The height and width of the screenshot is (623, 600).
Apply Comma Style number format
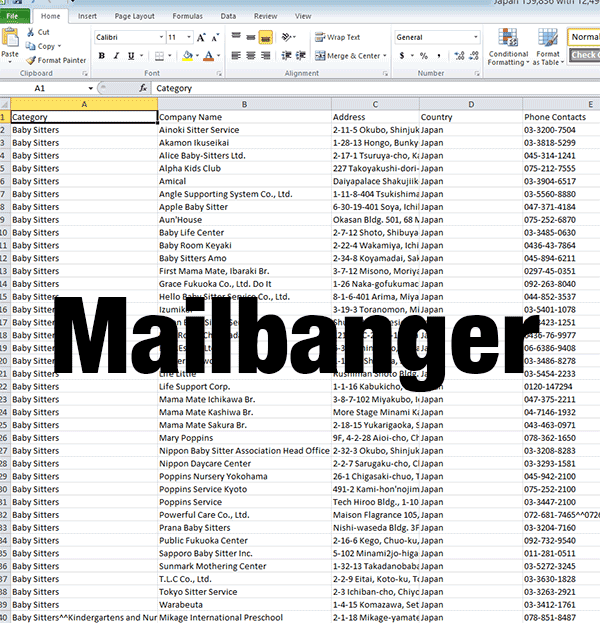click(439, 56)
